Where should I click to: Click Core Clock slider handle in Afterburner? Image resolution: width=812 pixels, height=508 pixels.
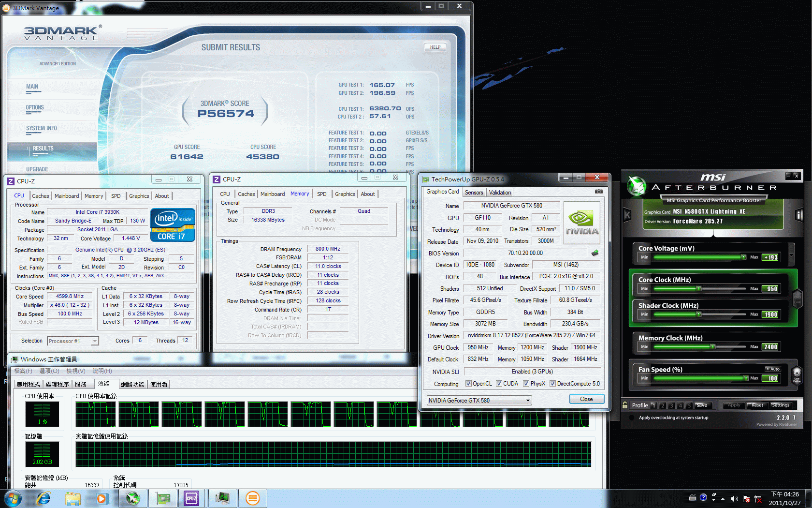(699, 289)
